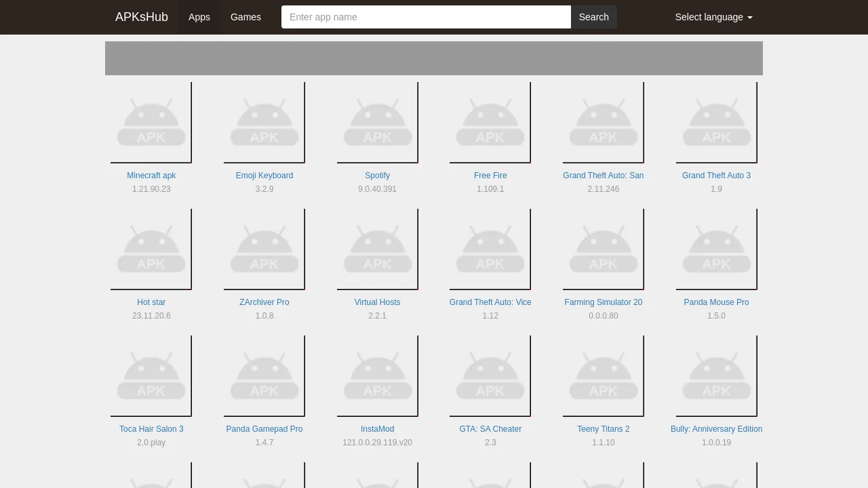Switch to the Apps tab
This screenshot has height=488, width=868.
coord(199,17)
